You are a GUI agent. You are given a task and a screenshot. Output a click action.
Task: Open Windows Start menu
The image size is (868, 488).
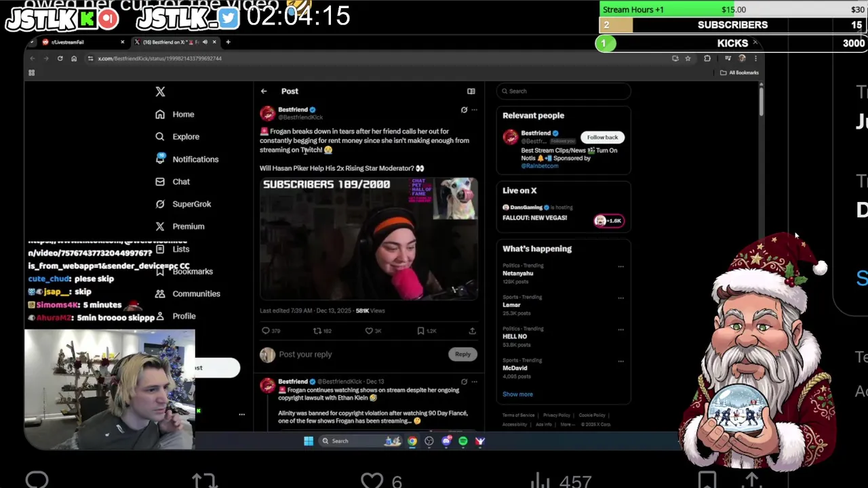pos(309,441)
